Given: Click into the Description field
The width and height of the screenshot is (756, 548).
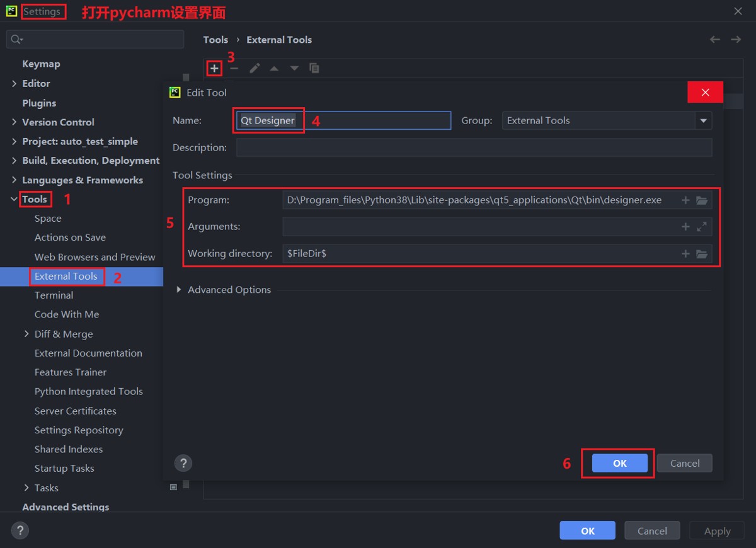Looking at the screenshot, I should [474, 147].
